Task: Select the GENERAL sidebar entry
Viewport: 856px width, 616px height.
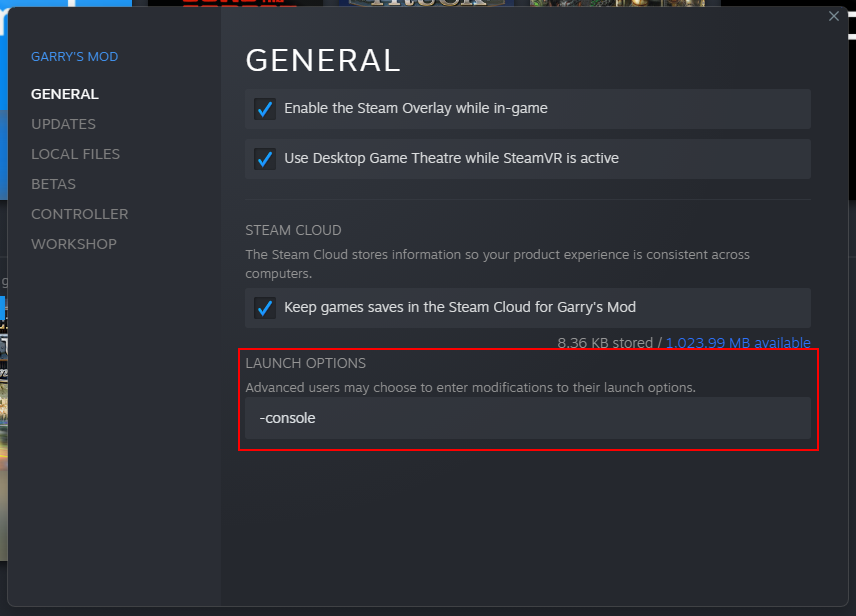Action: [x=65, y=94]
